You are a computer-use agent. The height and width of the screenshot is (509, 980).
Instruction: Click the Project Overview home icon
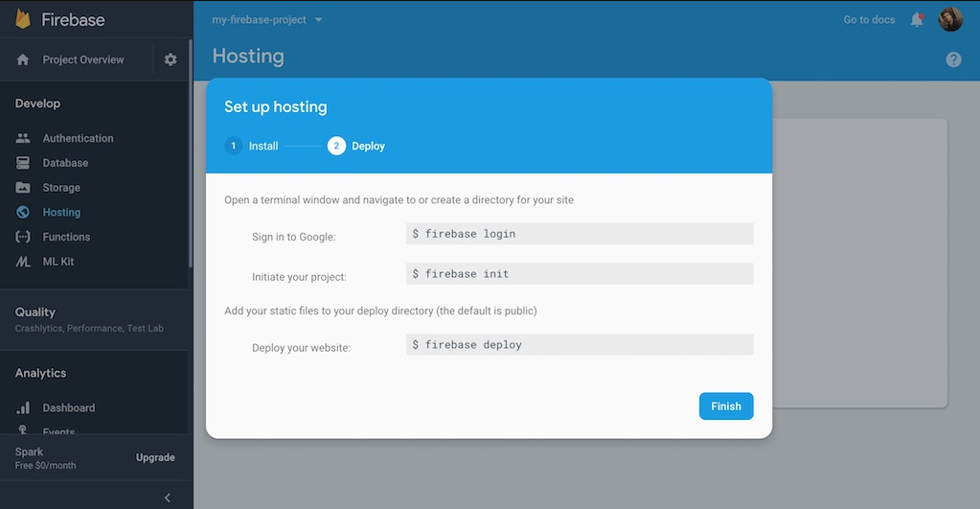coord(23,59)
